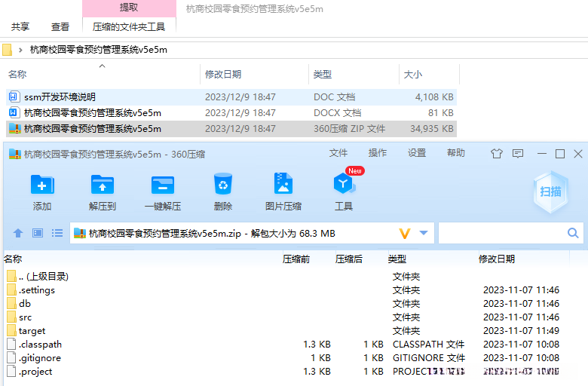Image resolution: width=588 pixels, height=386 pixels.
Task: Click the breadcrumb chevron in Explorer address bar
Action: tap(20, 50)
